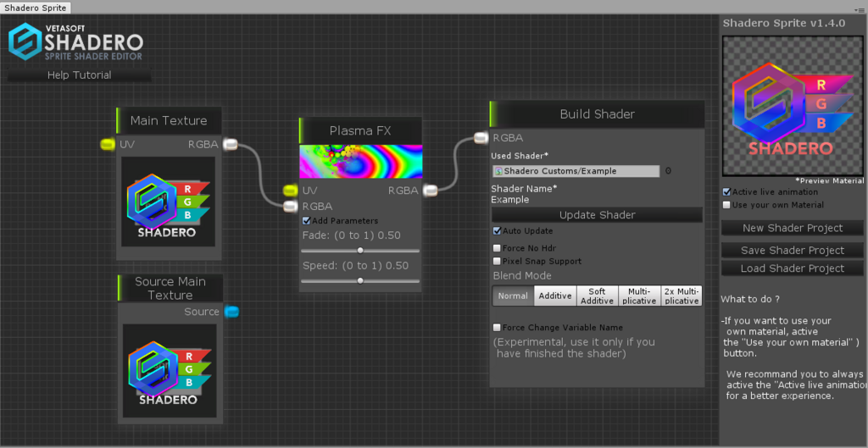Select the Build Shader node header
This screenshot has width=868, height=448.
click(597, 114)
